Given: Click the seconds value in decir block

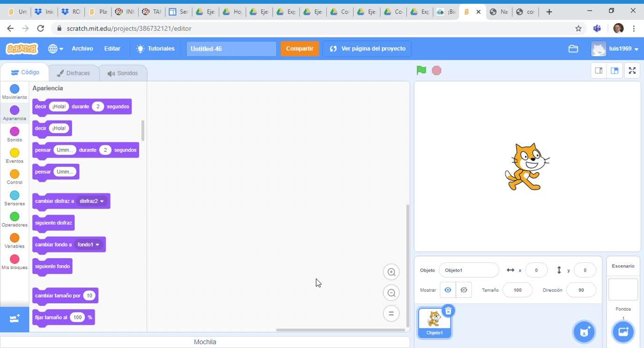Looking at the screenshot, I should 98,107.
